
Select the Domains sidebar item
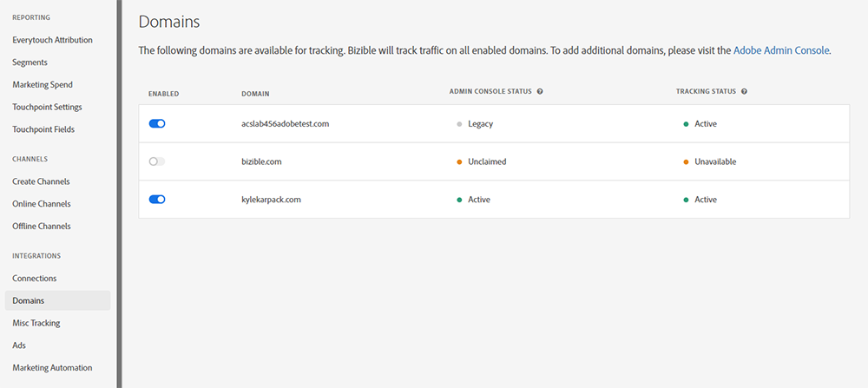(x=29, y=300)
